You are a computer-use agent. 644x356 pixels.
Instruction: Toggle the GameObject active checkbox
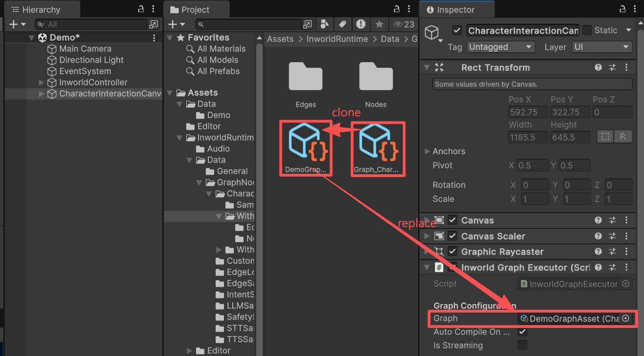click(457, 30)
